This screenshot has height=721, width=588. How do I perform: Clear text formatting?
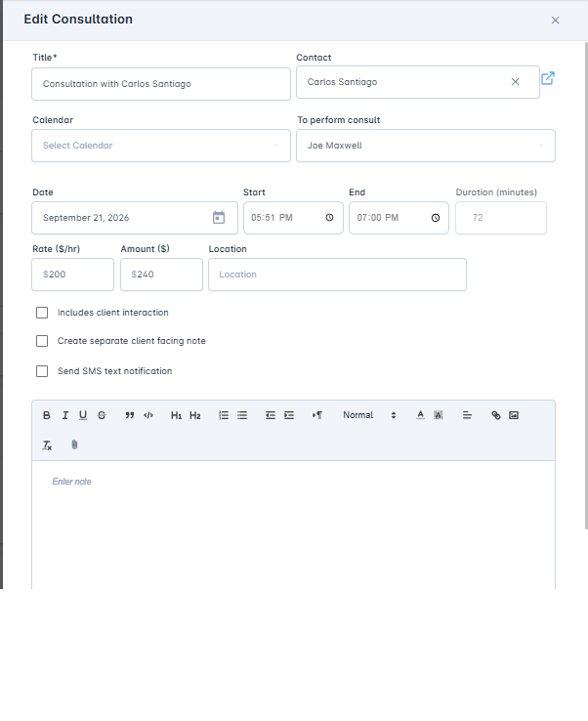tap(47, 445)
